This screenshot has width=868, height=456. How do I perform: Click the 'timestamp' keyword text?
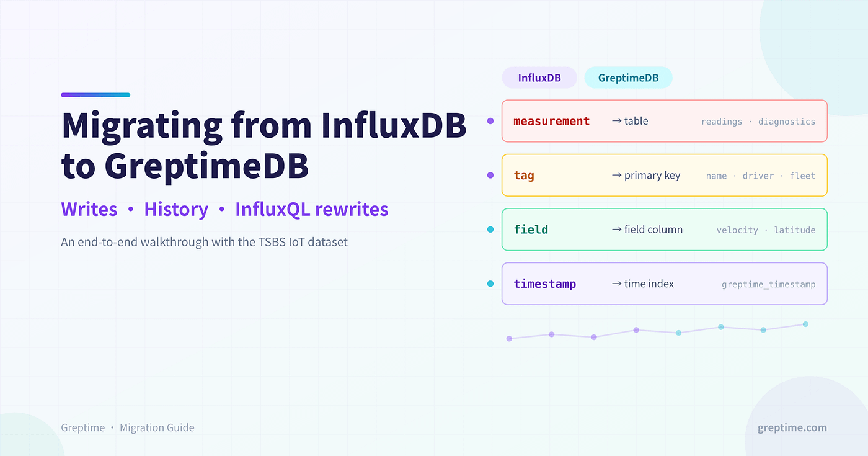545,284
